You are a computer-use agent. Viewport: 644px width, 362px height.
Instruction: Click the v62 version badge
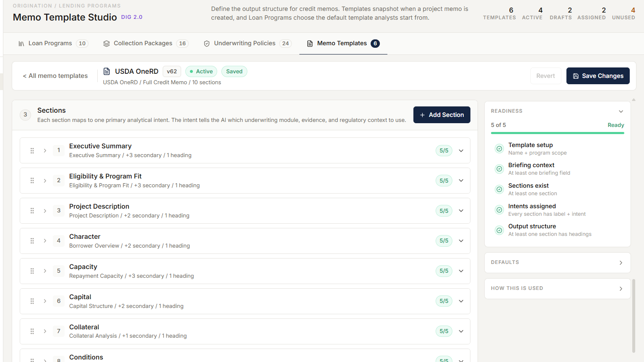pyautogui.click(x=172, y=71)
